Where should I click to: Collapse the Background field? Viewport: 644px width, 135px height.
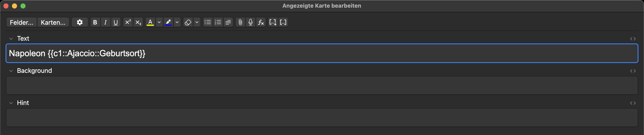tap(11, 71)
